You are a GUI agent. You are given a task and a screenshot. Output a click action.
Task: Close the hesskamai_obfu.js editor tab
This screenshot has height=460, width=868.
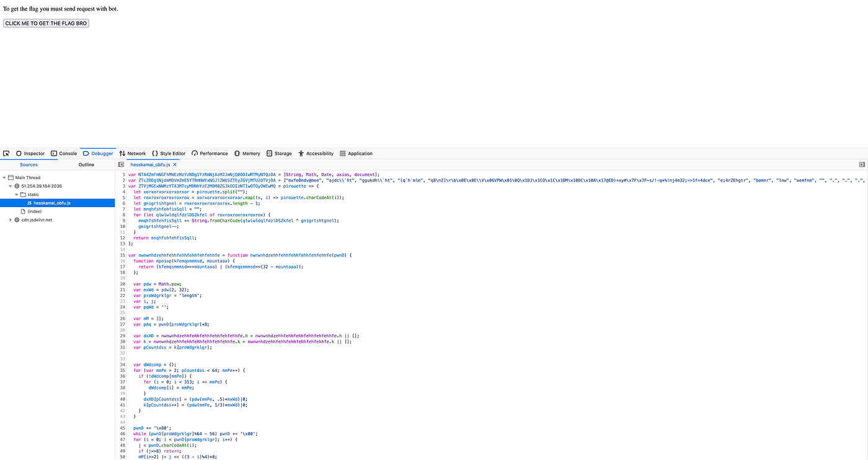[x=175, y=165]
